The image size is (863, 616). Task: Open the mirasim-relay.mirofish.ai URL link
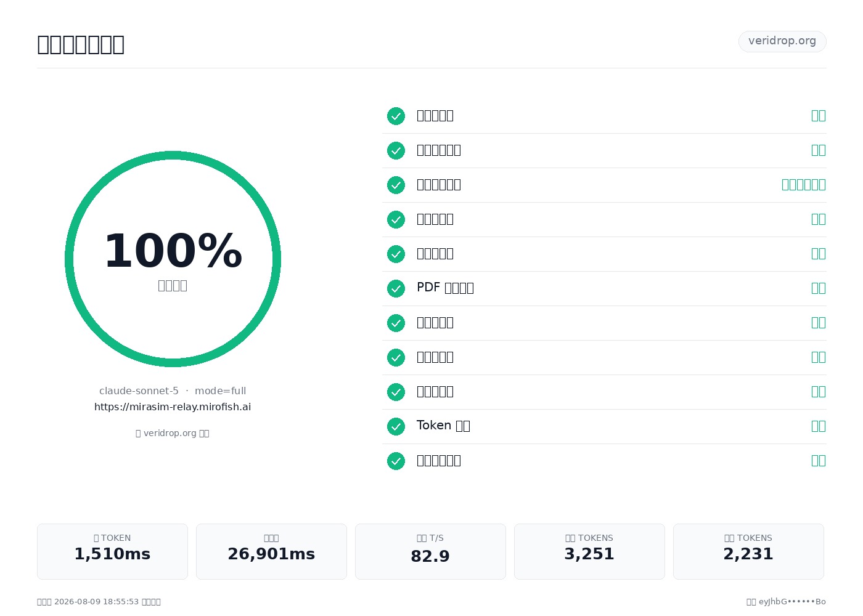coord(173,407)
